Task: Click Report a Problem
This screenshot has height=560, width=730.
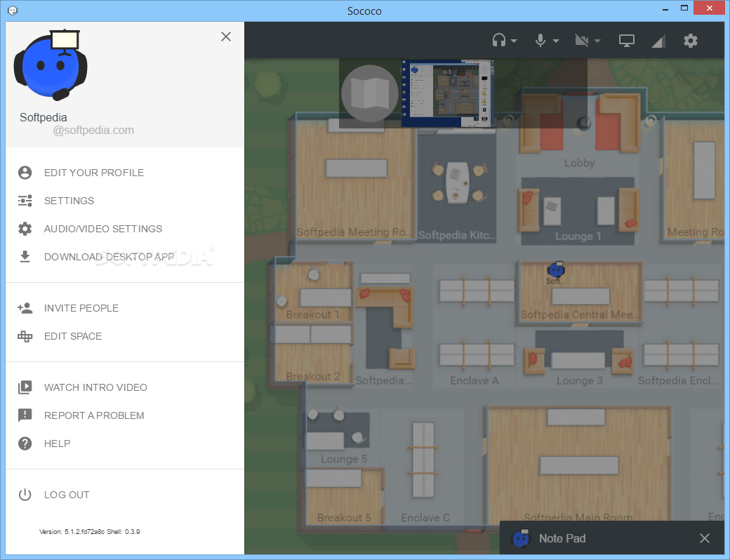Action: (94, 415)
